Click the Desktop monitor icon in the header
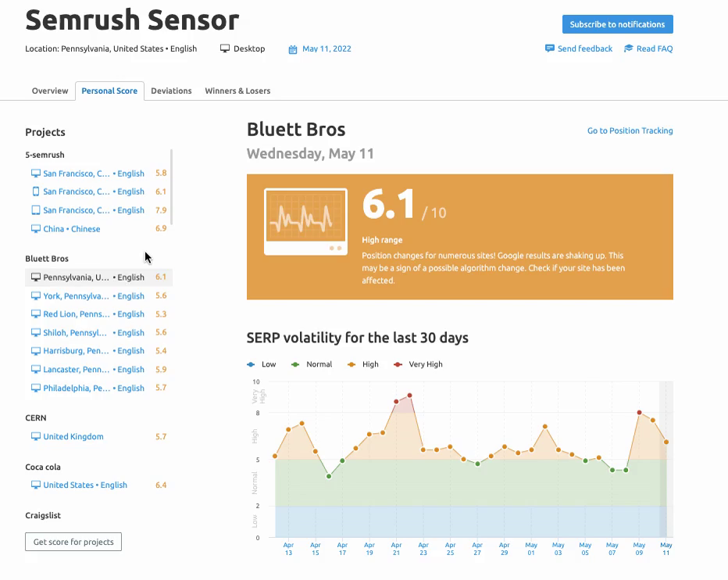The width and height of the screenshot is (728, 580). pos(225,48)
